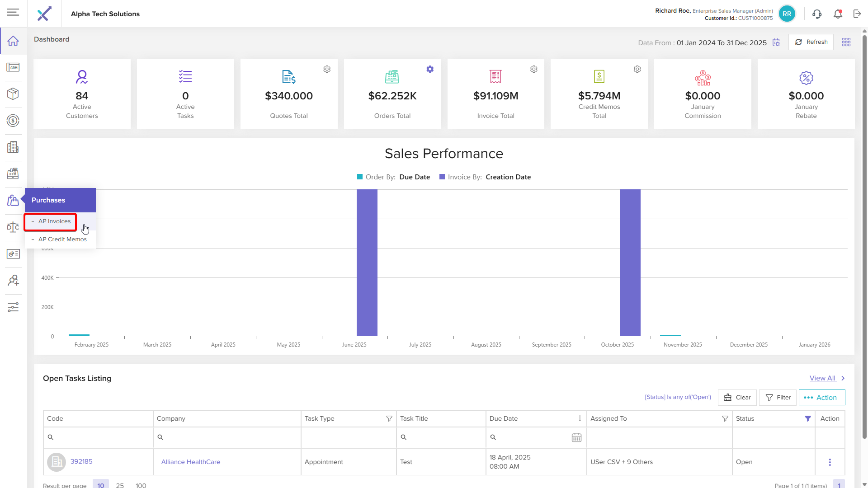
Task: Click the CRM sidebar icon
Action: click(13, 67)
